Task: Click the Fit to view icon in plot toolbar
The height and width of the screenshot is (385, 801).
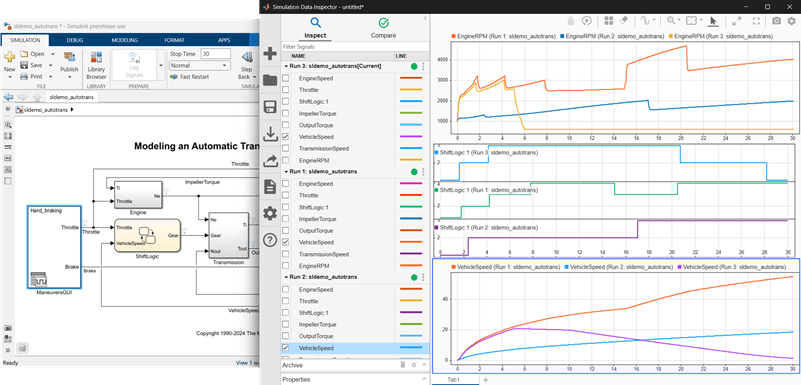Action: click(x=691, y=20)
